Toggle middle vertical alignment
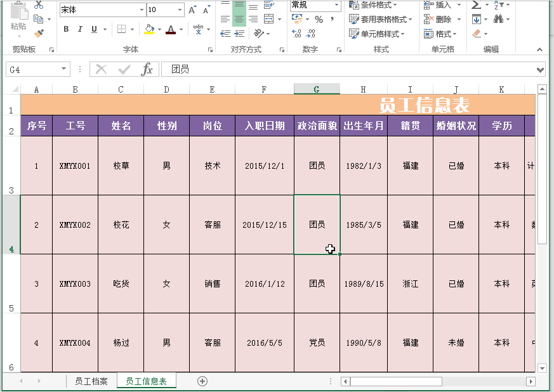Viewport: 554px width, 392px height. (239, 5)
